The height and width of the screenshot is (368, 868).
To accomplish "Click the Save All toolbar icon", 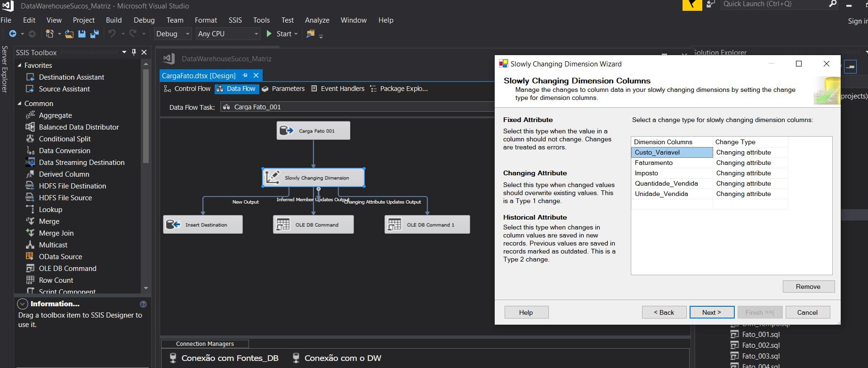I will (95, 34).
